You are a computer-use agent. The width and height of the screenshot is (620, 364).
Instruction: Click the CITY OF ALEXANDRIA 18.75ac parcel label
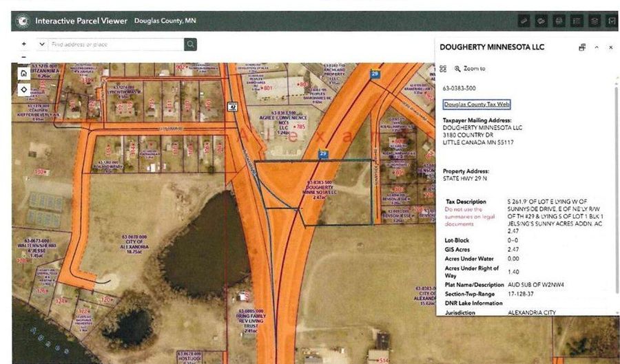[134, 244]
